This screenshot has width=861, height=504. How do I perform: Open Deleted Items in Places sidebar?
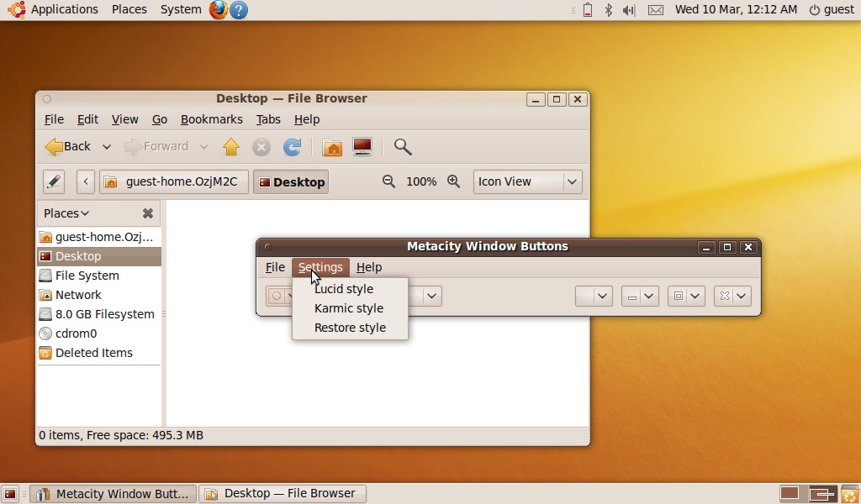99,353
